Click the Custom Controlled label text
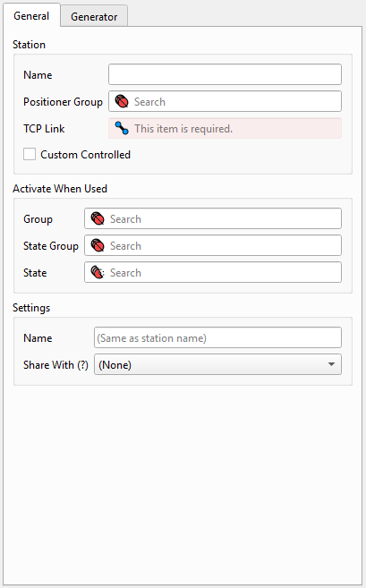 (x=86, y=155)
